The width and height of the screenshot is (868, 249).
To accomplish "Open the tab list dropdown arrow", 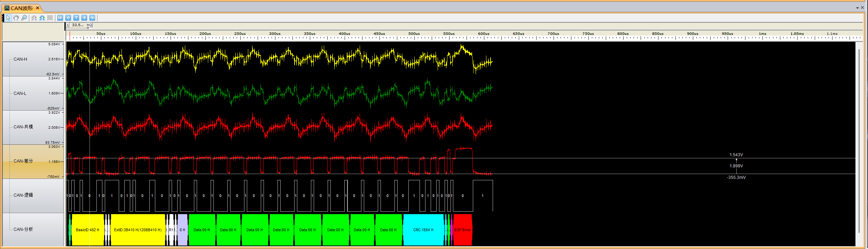I will tap(857, 8).
